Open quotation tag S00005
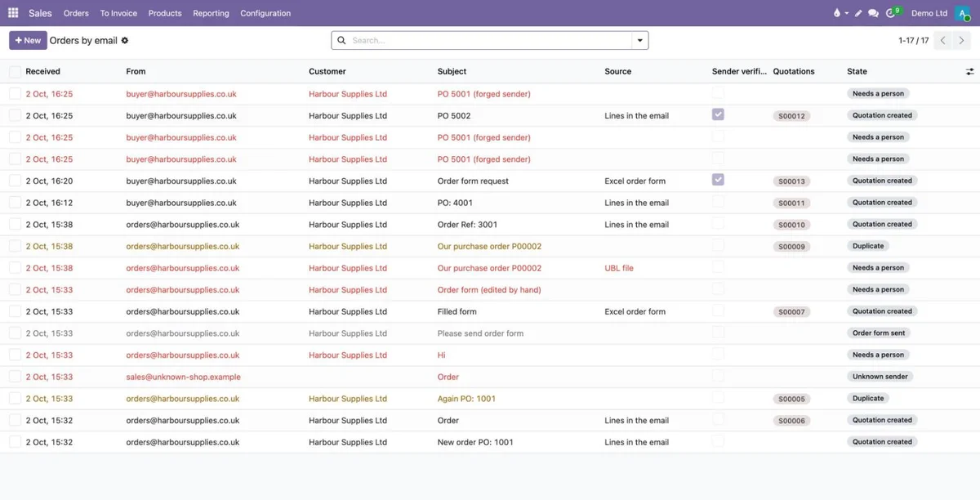The image size is (980, 500). pos(791,399)
